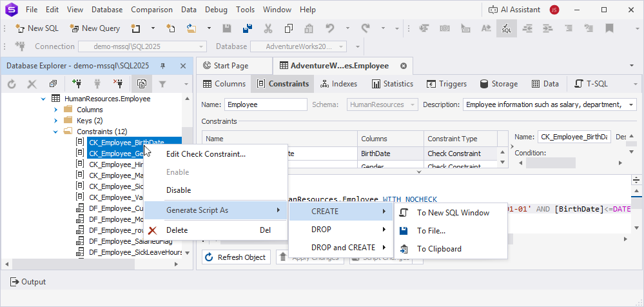The image size is (644, 307).
Task: Click the Bookmark toolbar icon
Action: click(x=609, y=28)
